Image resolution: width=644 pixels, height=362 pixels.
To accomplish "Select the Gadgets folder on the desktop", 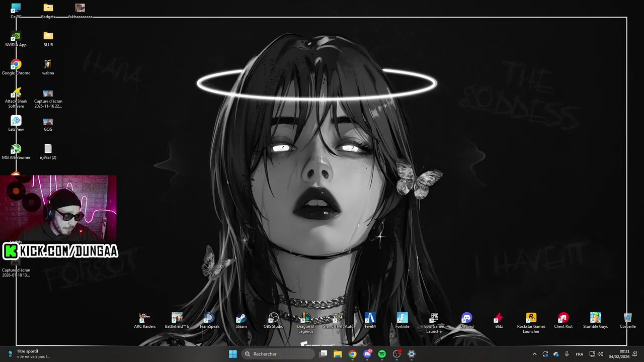I will point(48,11).
